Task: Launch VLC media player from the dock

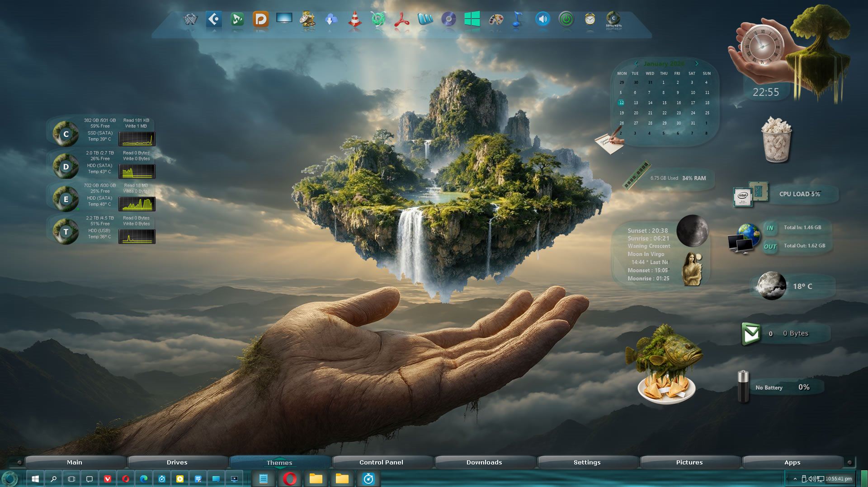Action: 355,20
